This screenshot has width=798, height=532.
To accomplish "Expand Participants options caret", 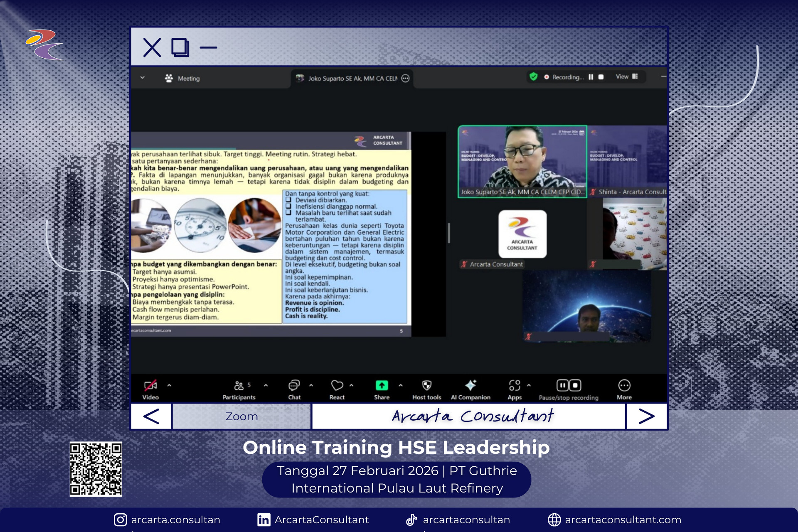I will (266, 386).
